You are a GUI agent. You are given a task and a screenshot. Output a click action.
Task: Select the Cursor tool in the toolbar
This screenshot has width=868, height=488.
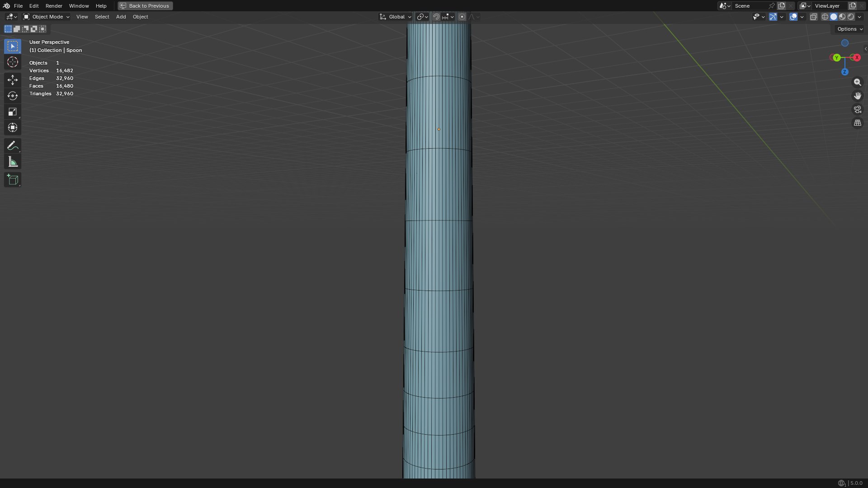coord(13,62)
